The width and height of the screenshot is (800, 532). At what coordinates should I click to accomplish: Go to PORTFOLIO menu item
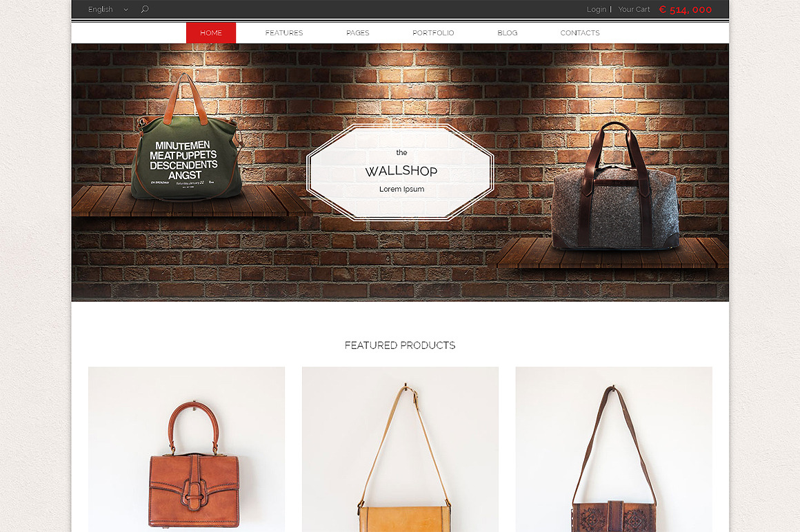tap(433, 32)
